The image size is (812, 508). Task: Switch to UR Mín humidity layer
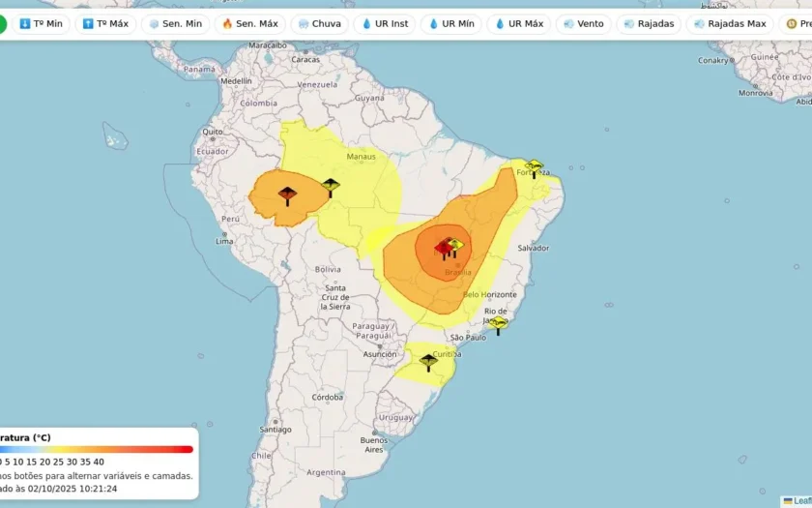(x=451, y=24)
